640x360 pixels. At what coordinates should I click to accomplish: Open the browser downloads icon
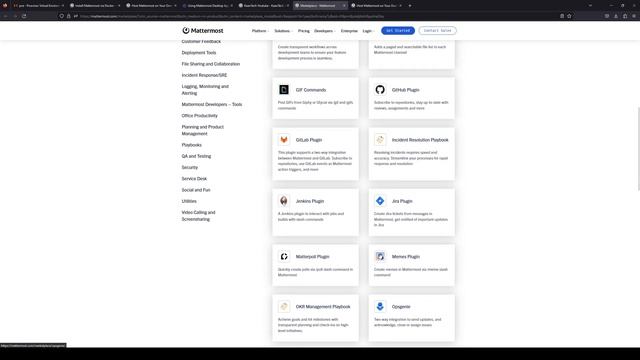click(616, 16)
